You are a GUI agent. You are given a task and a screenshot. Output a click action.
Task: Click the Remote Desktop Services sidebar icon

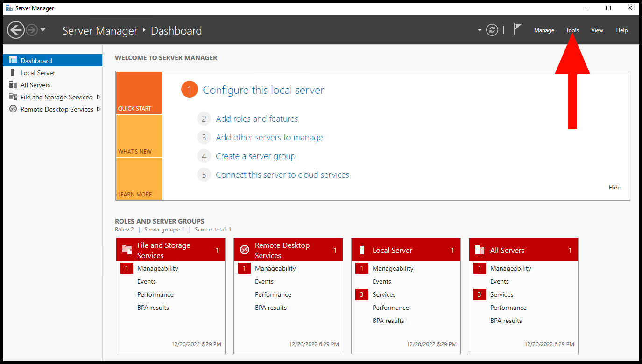13,109
